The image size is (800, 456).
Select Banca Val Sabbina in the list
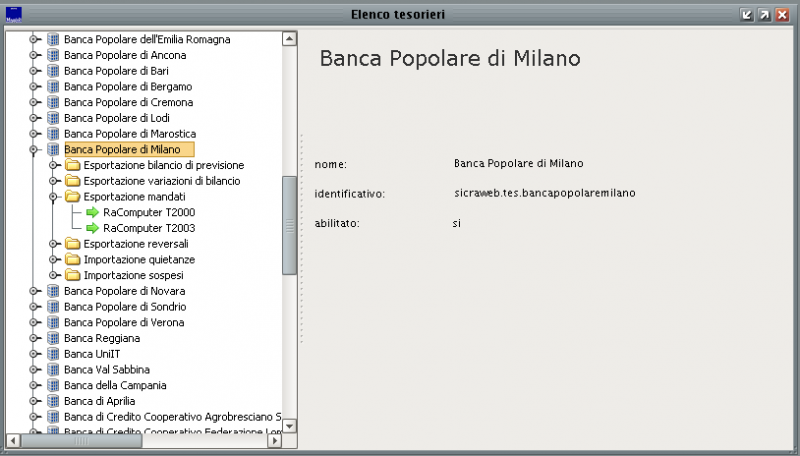[109, 370]
